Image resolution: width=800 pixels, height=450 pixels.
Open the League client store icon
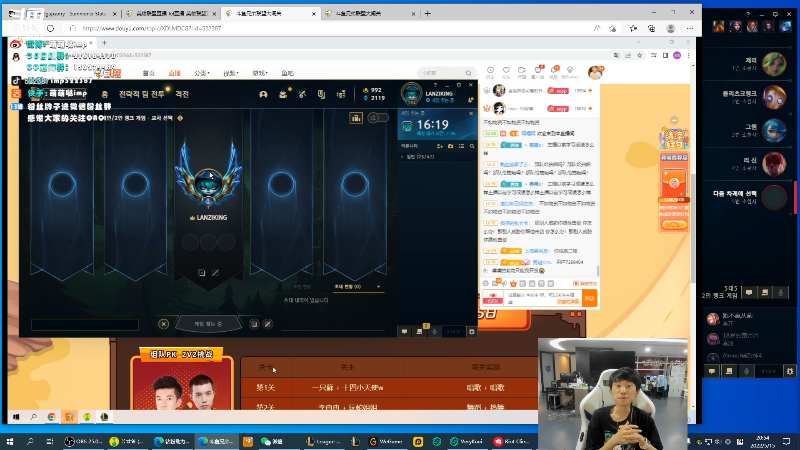click(341, 94)
